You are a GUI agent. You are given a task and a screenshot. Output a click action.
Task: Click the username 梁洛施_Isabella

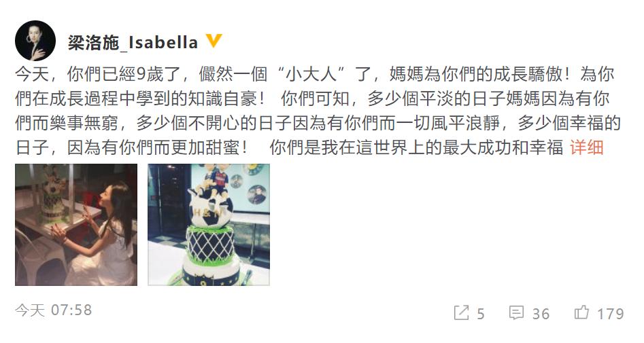pos(133,42)
